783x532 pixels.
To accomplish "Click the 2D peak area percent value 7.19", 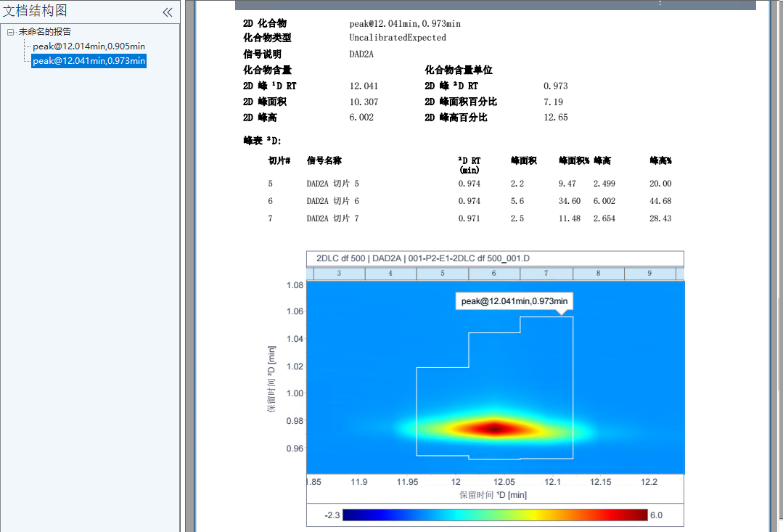I will 553,102.
